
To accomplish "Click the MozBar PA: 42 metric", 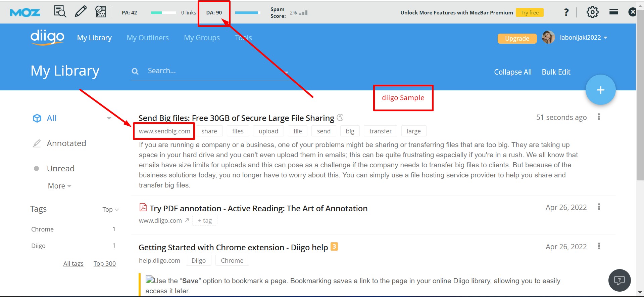I will pyautogui.click(x=129, y=13).
